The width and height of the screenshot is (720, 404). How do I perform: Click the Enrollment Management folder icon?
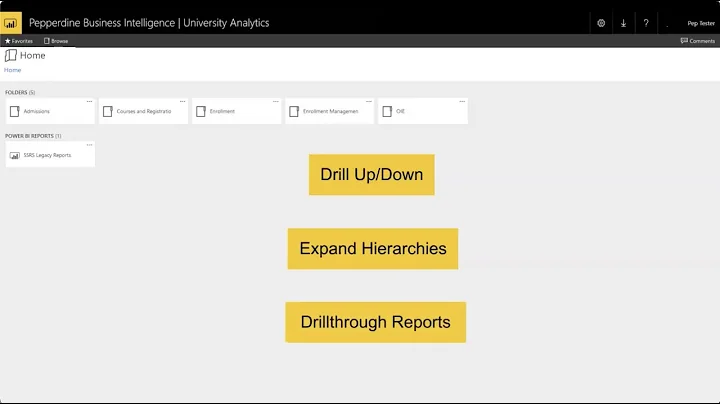tap(294, 112)
